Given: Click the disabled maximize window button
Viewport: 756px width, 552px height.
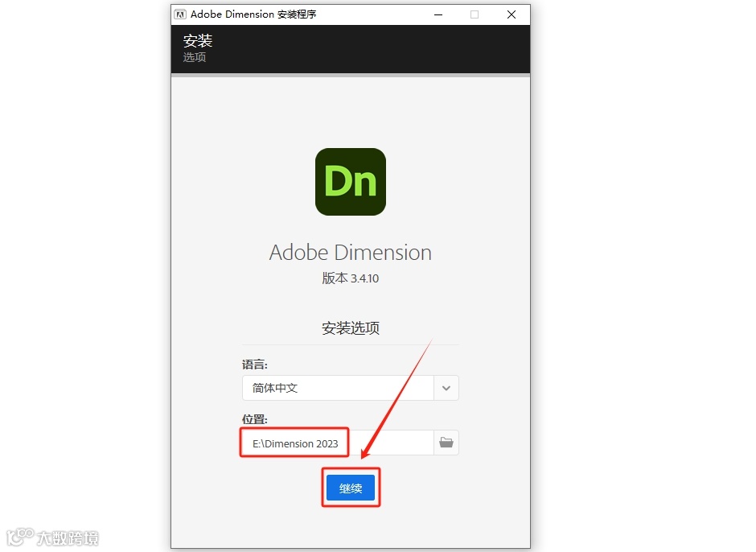Looking at the screenshot, I should coord(475,14).
